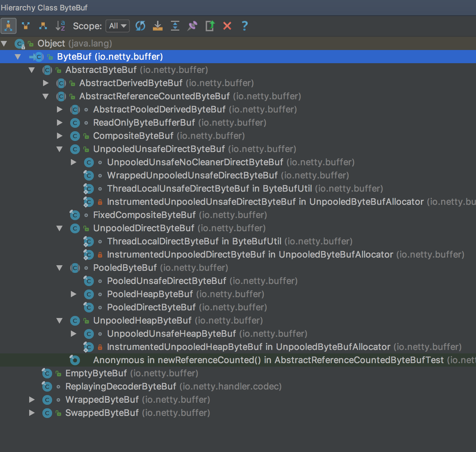Viewport: 476px width, 452px height.
Task: Select the AbstractByteBuf class row
Action: point(238,70)
